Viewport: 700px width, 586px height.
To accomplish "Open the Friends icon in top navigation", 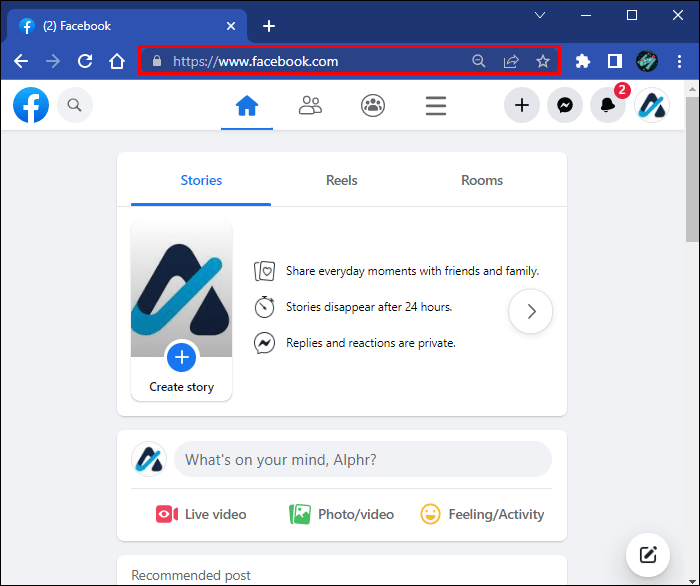I will 310,106.
